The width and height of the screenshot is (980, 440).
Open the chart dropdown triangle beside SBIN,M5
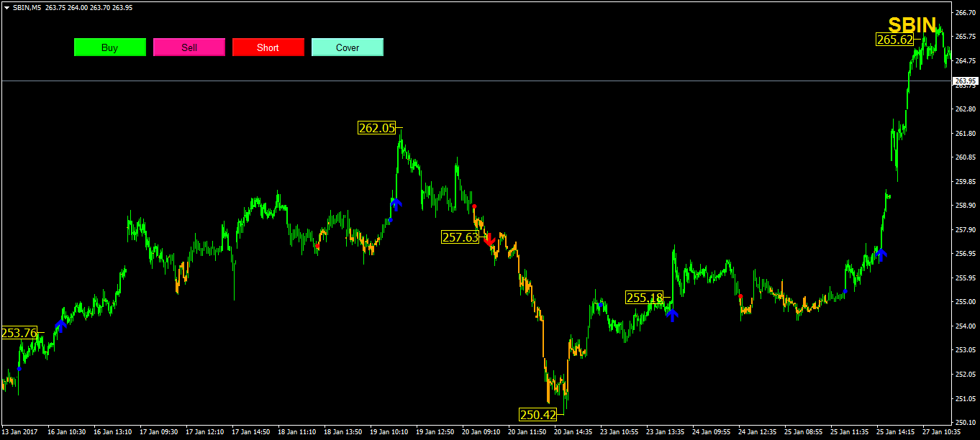click(x=6, y=7)
